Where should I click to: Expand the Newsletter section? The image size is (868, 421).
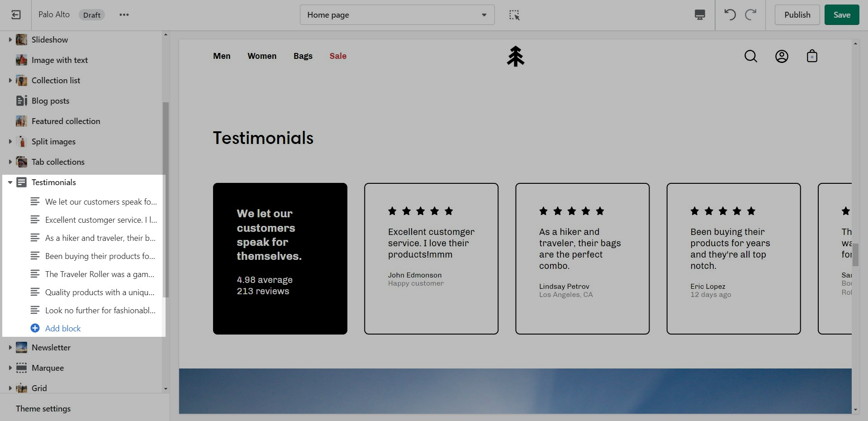pos(10,348)
